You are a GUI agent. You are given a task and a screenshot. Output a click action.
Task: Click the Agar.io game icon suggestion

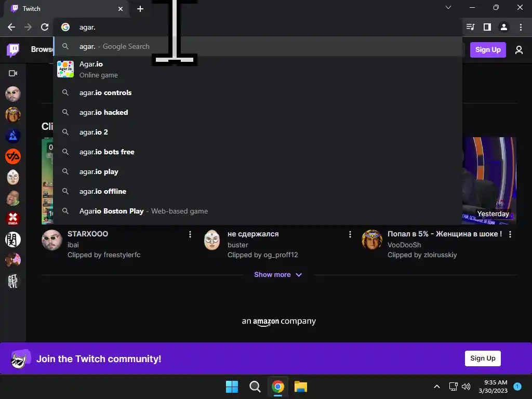(x=65, y=69)
